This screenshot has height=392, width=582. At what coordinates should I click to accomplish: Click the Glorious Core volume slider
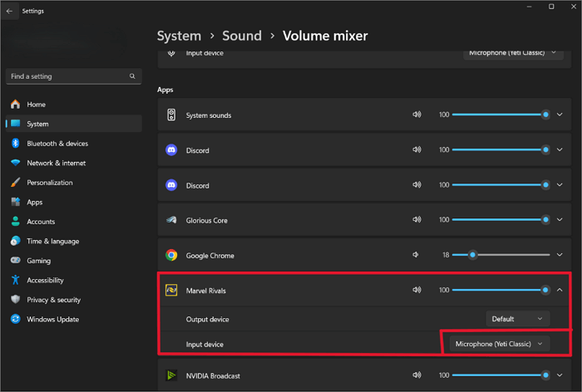tap(501, 219)
